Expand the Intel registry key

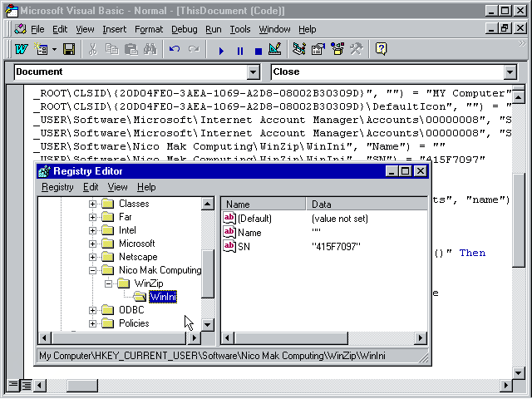point(92,230)
